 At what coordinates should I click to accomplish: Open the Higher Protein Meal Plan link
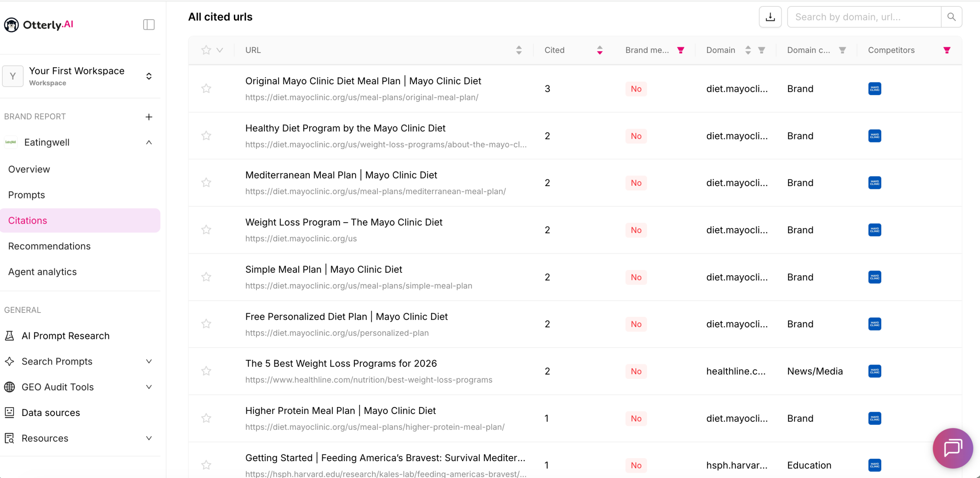click(340, 411)
